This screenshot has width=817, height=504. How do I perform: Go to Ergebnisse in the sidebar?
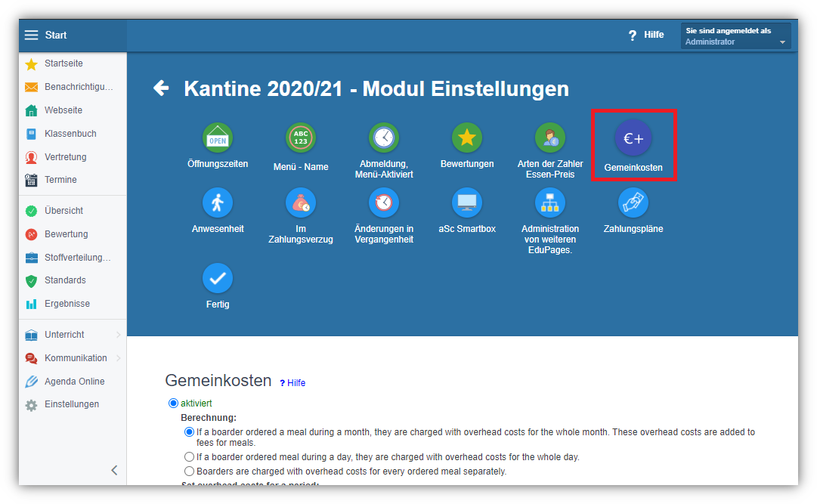point(67,304)
